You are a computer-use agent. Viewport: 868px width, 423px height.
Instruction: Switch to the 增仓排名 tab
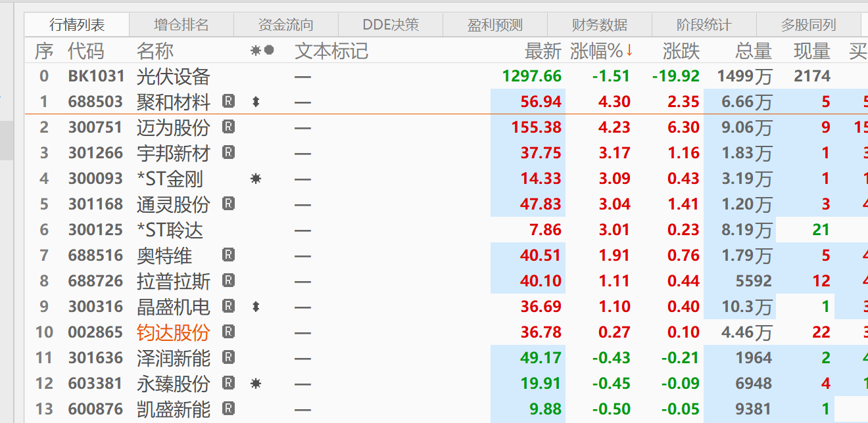[181, 25]
